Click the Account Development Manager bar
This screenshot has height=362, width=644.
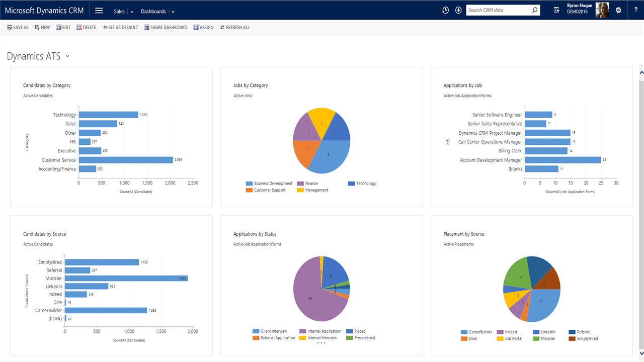pos(563,160)
